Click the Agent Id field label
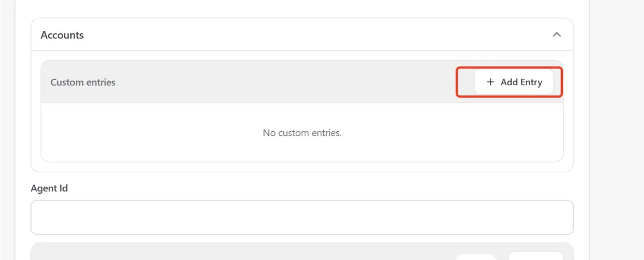Image resolution: width=644 pixels, height=260 pixels. (49, 188)
